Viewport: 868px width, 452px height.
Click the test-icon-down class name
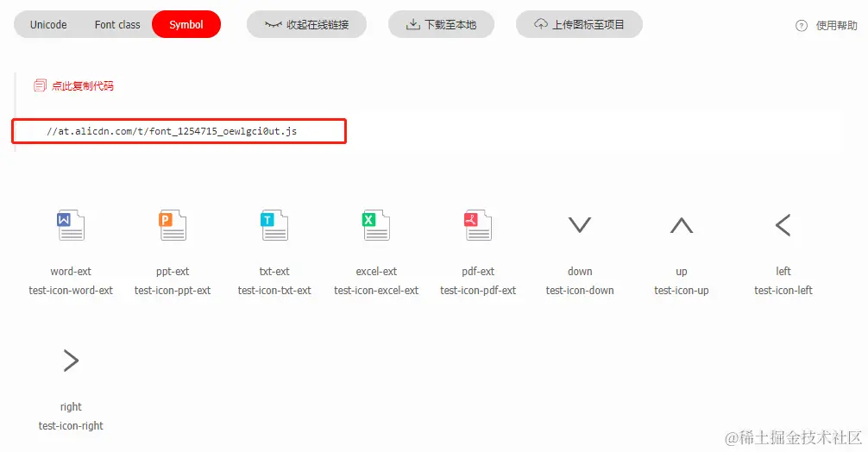[x=580, y=291]
